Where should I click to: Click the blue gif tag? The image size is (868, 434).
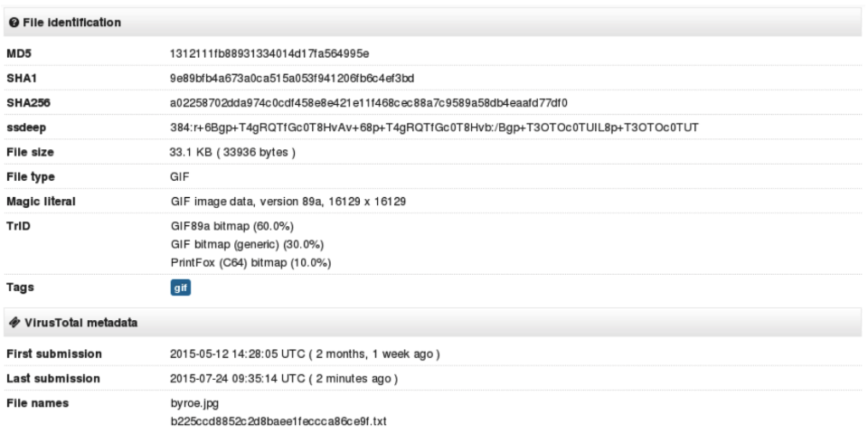click(181, 288)
